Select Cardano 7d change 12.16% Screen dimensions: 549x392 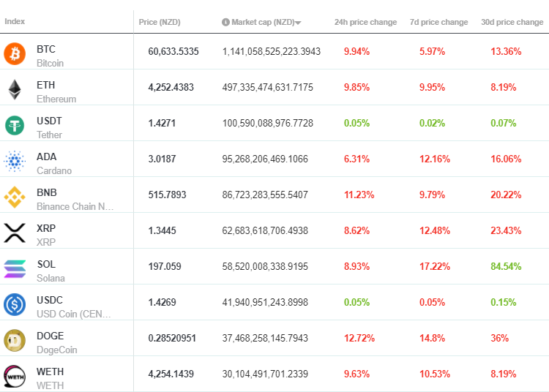click(435, 159)
